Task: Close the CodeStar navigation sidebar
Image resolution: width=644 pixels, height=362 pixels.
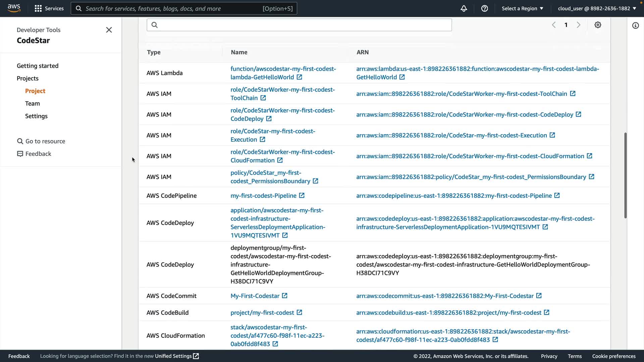Action: tap(109, 30)
